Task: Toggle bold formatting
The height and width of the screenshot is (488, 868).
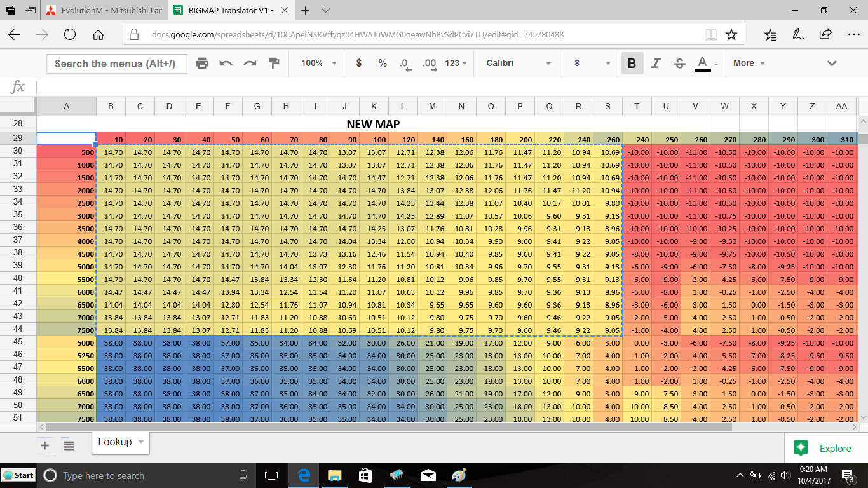Action: tap(632, 63)
